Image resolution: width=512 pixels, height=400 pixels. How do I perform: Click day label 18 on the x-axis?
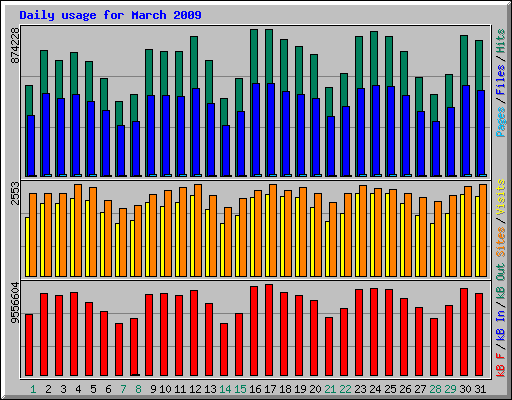tap(285, 389)
